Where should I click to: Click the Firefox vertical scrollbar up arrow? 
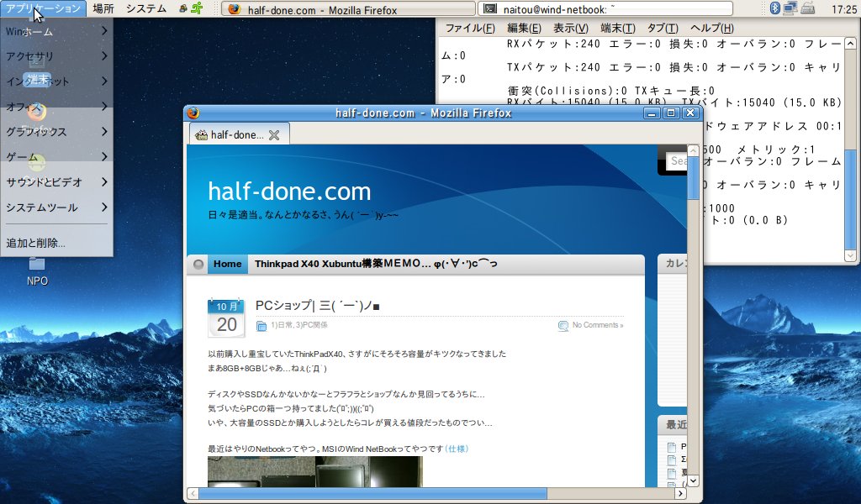tap(693, 150)
